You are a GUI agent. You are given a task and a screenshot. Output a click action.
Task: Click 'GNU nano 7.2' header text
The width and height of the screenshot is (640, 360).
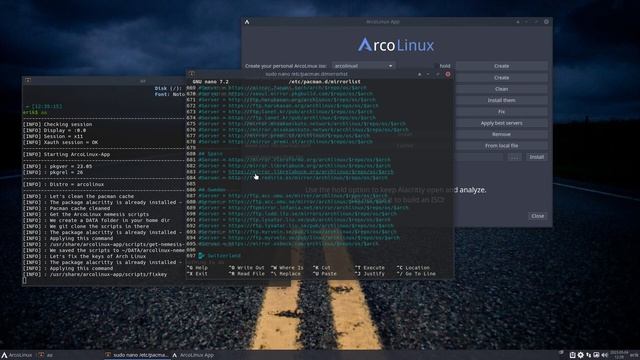(x=211, y=82)
